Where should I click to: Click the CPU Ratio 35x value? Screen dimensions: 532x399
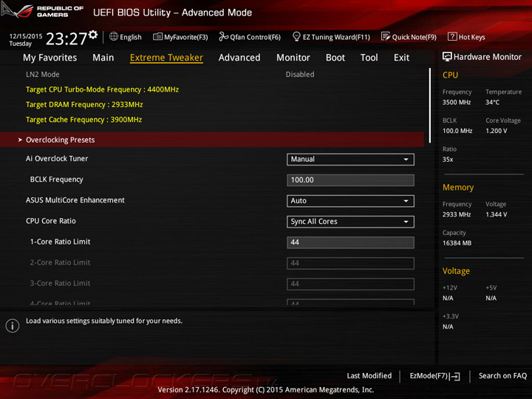click(x=448, y=160)
